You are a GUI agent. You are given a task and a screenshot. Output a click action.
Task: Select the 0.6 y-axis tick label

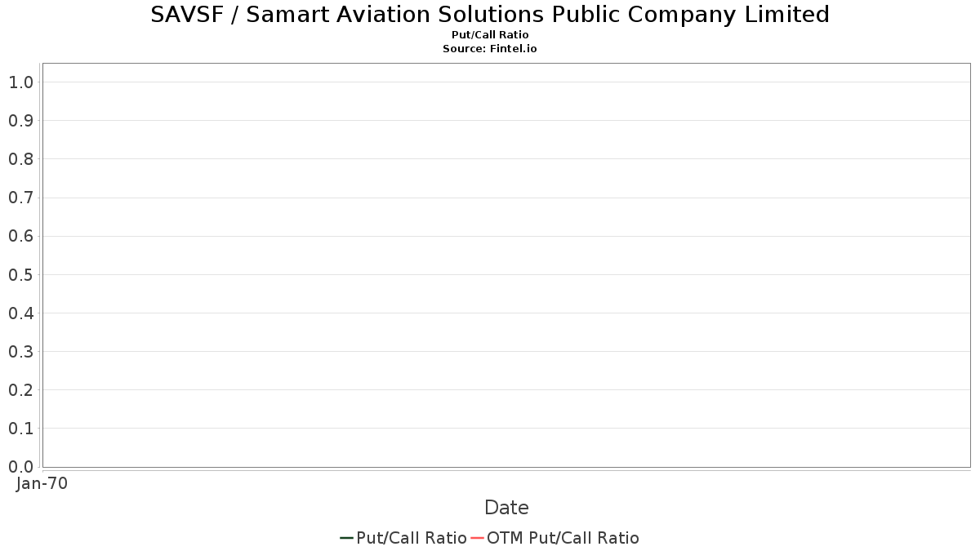point(20,236)
